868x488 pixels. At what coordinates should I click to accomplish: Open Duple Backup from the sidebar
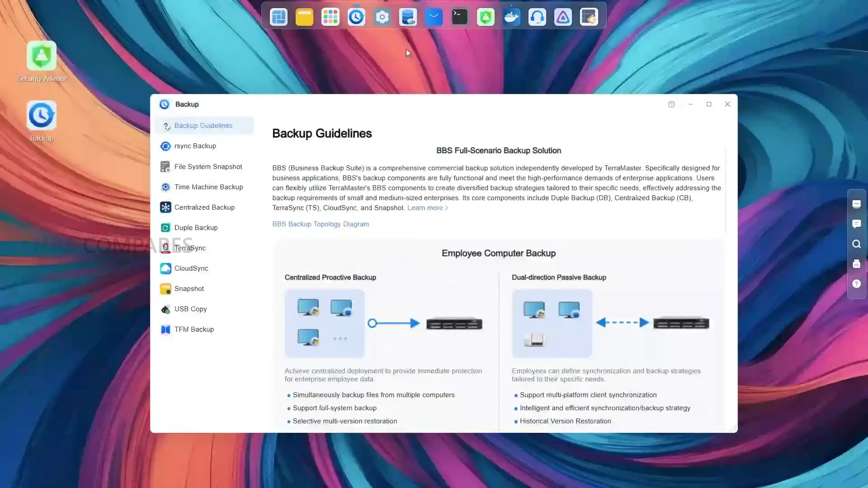tap(196, 228)
